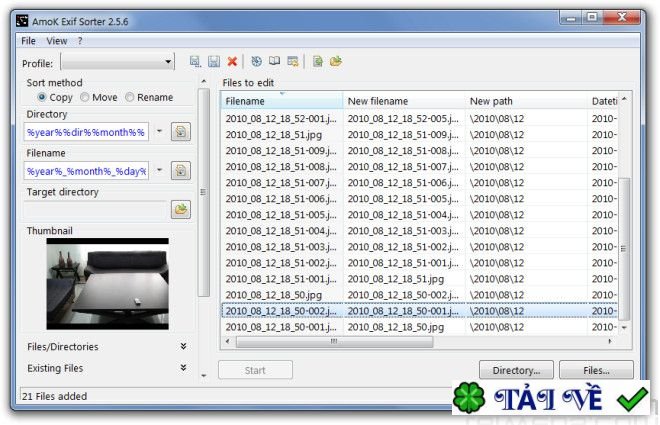Select the highlighted Filename cell 2010_08_12_18_50-002
This screenshot has height=425, width=660.
tap(281, 311)
